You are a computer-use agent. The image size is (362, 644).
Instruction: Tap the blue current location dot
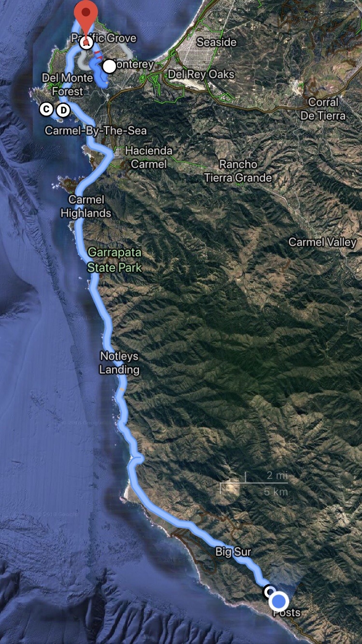coord(279,602)
